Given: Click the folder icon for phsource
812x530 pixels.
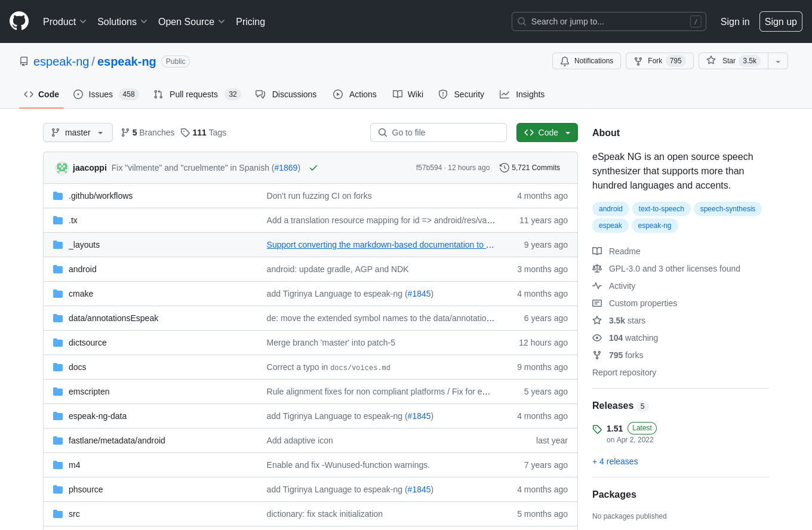Looking at the screenshot, I should coord(58,489).
